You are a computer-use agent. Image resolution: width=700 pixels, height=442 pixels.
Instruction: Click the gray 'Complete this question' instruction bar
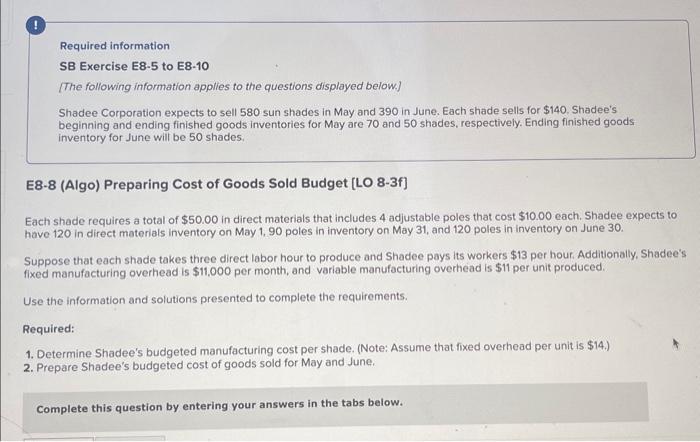[x=335, y=405]
